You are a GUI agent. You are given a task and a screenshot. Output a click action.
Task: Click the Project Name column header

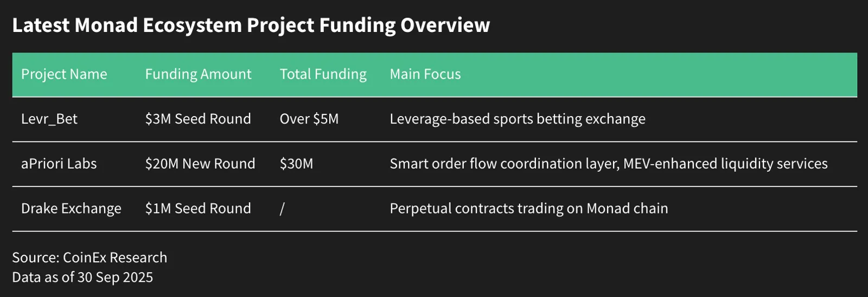tap(64, 74)
